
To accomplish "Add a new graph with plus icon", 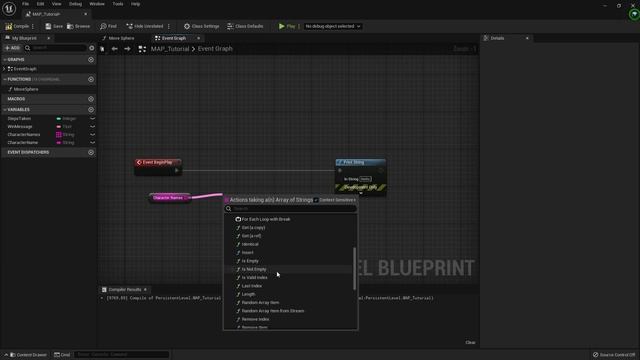I will pyautogui.click(x=91, y=60).
